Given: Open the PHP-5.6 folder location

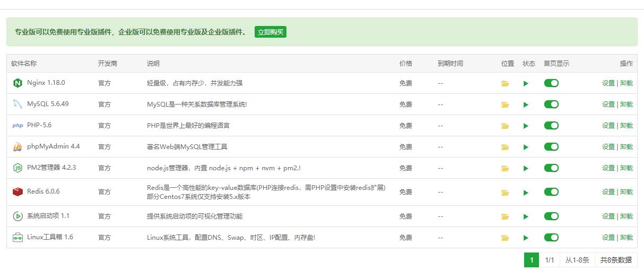Looking at the screenshot, I should pos(505,126).
